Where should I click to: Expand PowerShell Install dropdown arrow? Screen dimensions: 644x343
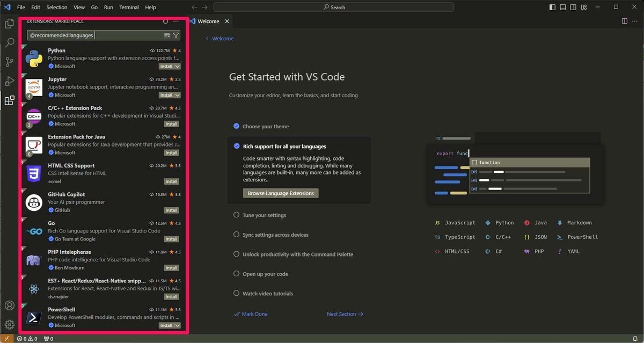pos(178,325)
